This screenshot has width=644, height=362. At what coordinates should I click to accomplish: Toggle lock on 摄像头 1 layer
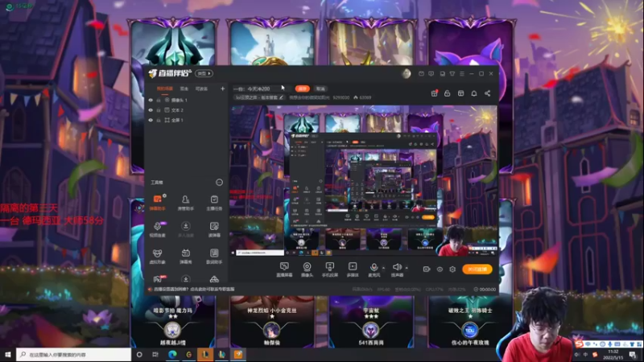pyautogui.click(x=159, y=100)
